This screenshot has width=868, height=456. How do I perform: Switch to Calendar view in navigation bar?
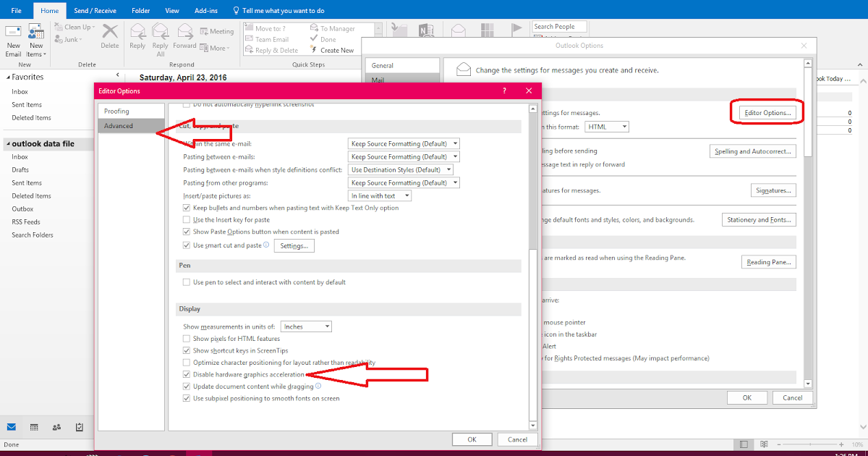(x=34, y=426)
